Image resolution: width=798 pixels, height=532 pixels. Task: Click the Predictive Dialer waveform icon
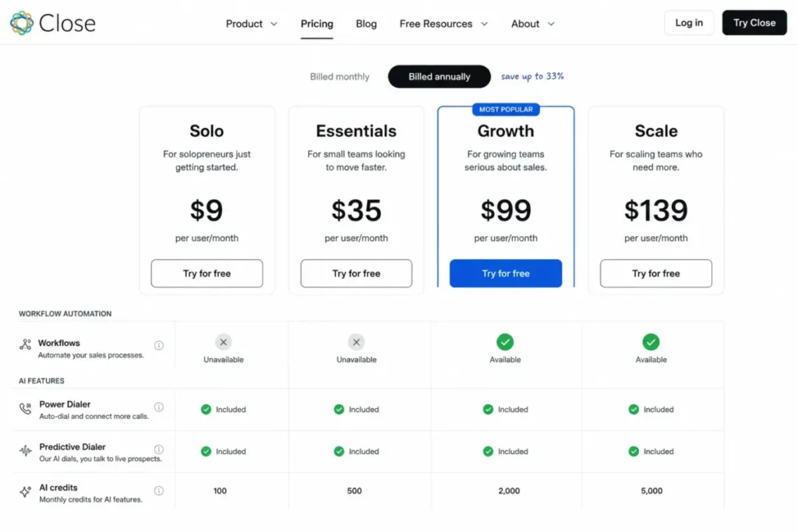pos(26,450)
